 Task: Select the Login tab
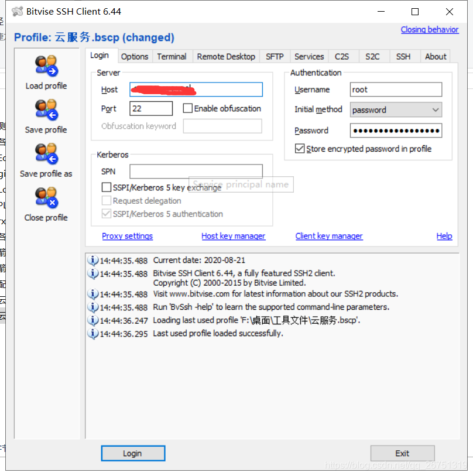coord(100,56)
